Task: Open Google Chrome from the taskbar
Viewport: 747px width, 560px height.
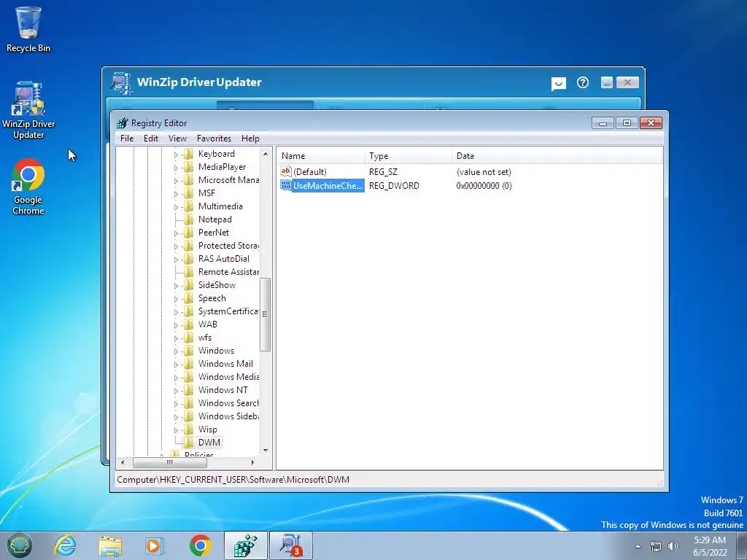Action: point(200,545)
